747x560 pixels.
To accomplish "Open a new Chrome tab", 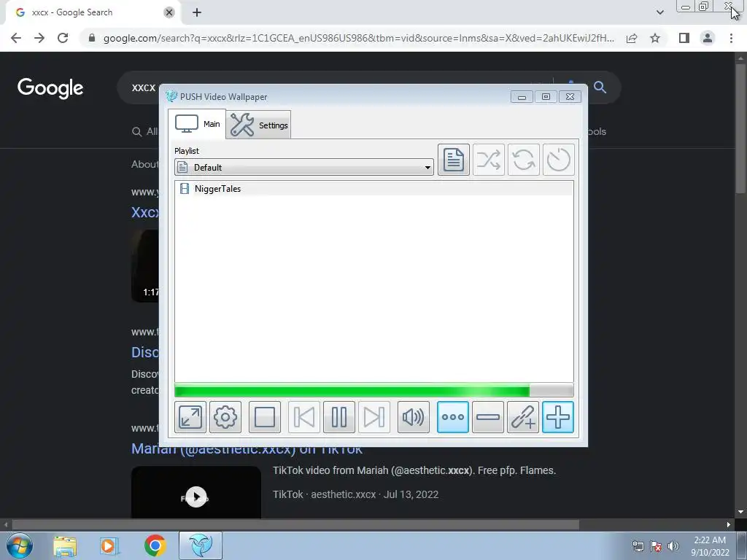I will pos(197,13).
